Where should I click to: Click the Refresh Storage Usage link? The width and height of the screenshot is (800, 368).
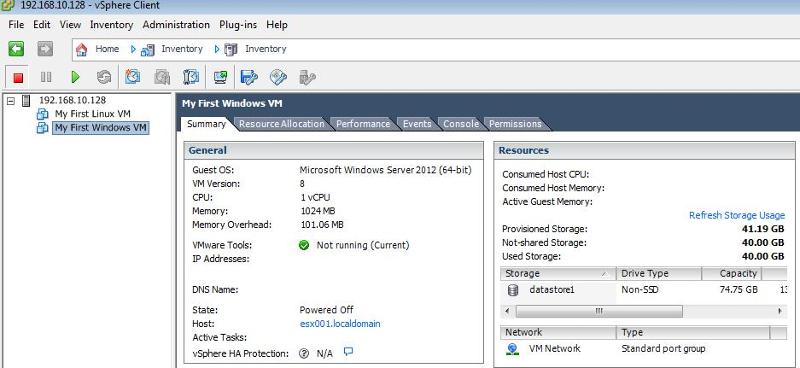click(737, 215)
